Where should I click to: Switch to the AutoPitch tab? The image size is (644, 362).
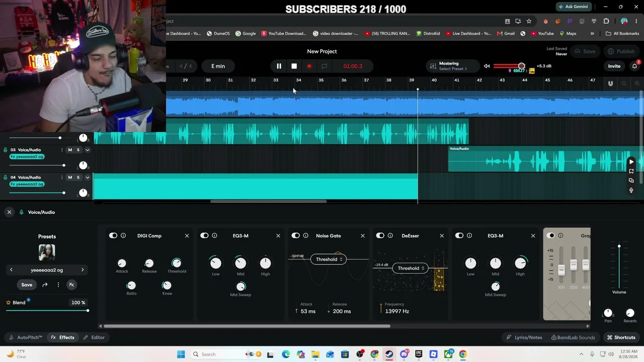[x=26, y=337]
